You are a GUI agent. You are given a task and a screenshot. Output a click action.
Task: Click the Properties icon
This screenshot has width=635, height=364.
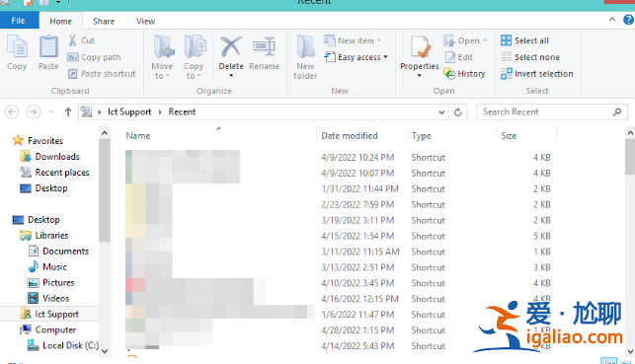[420, 47]
